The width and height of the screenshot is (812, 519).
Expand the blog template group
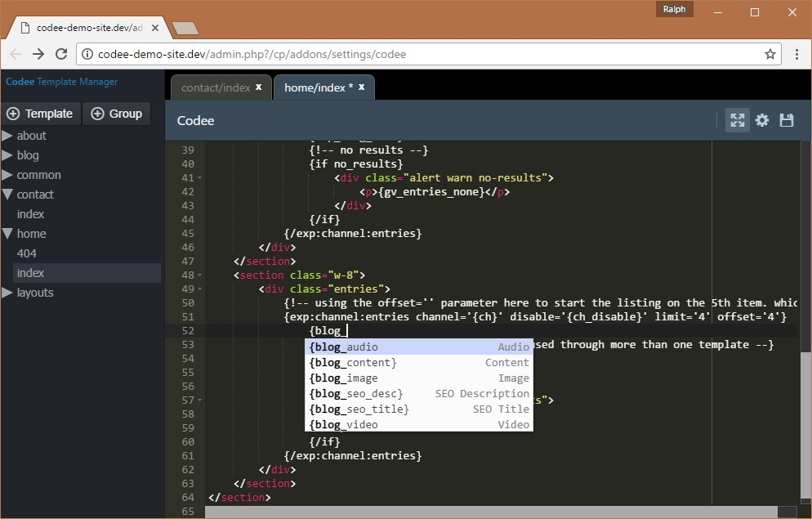[x=7, y=155]
